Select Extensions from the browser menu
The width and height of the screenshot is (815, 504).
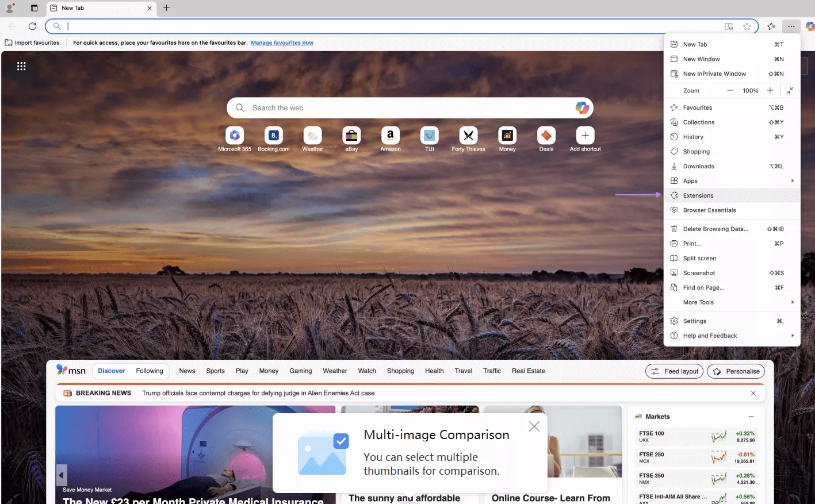698,195
